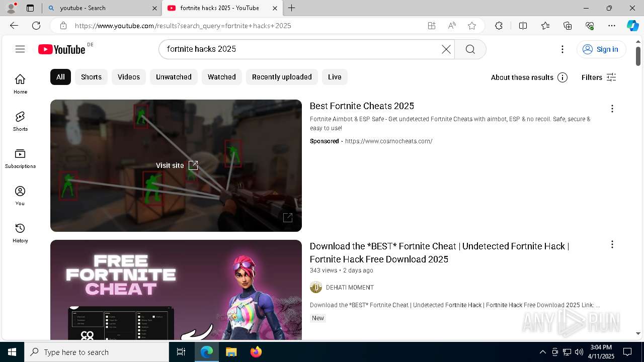The height and width of the screenshot is (362, 644).
Task: Open the 'Download the *BEST* Fortnite Cheat' video title
Action: click(439, 252)
